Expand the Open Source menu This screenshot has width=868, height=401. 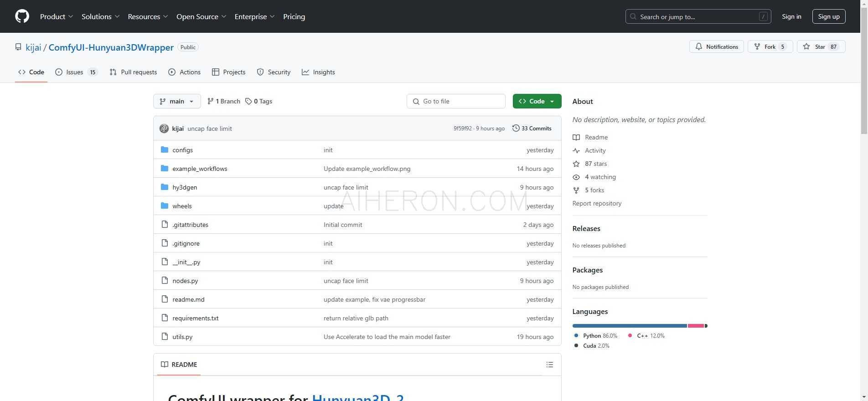(201, 16)
